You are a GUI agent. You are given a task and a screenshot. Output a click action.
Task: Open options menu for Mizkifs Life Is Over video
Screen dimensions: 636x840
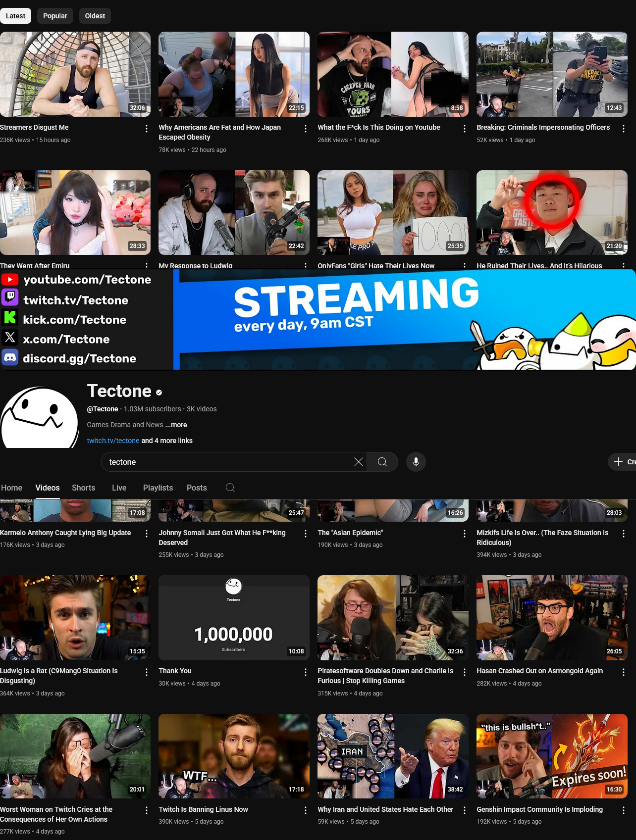click(x=624, y=534)
